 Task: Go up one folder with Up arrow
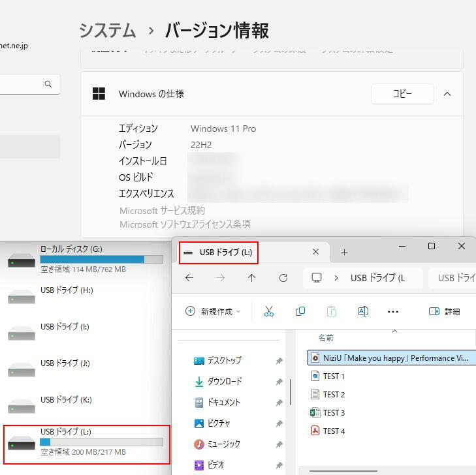[x=252, y=278]
